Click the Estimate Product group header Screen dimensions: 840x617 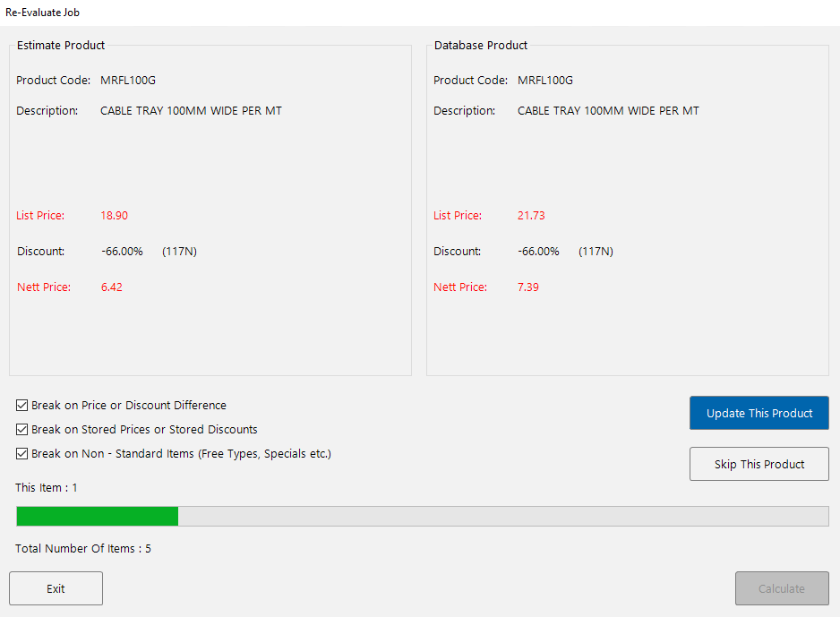(60, 45)
